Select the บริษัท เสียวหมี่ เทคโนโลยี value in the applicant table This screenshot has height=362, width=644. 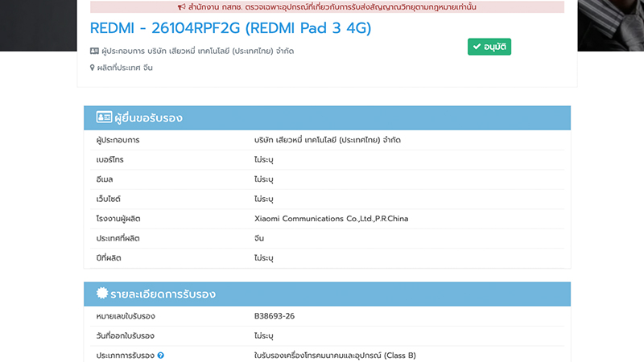(x=328, y=140)
